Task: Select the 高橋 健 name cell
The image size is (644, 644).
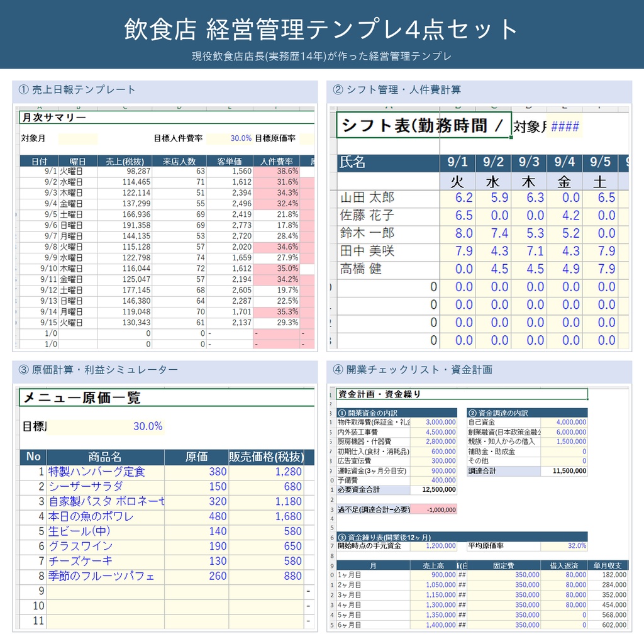Action: tap(388, 269)
